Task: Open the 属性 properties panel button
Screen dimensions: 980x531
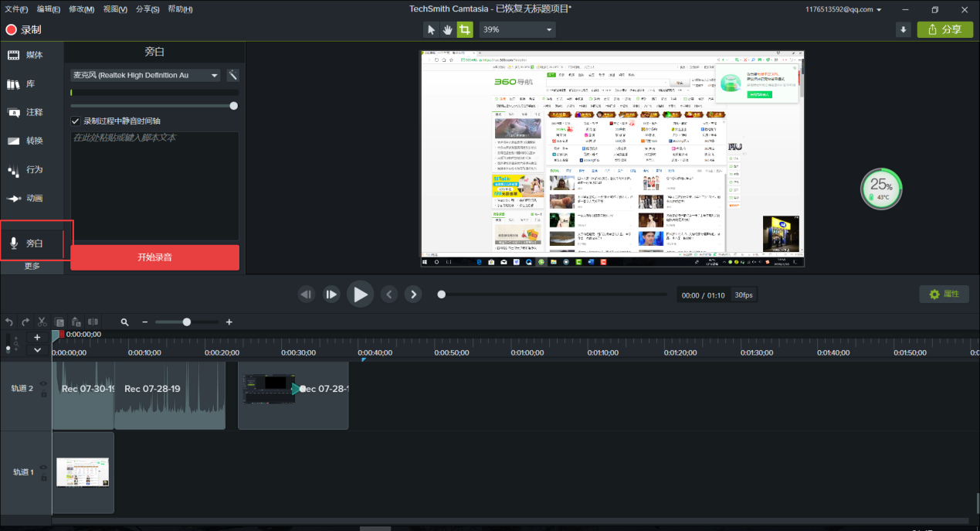Action: pyautogui.click(x=944, y=294)
